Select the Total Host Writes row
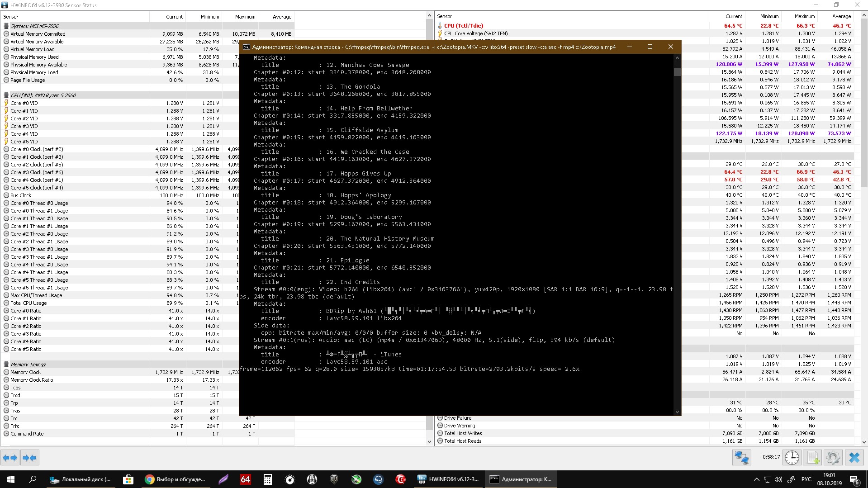Viewport: 868px width, 488px height. point(645,433)
